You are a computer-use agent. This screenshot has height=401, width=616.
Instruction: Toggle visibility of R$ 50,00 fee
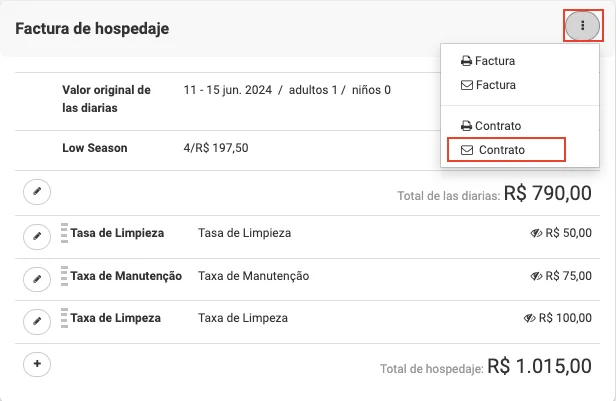click(535, 233)
